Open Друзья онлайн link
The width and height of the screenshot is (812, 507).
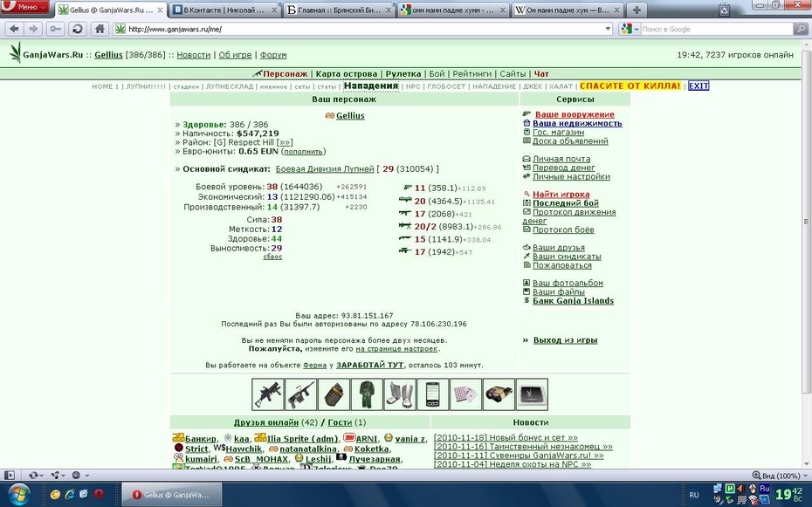click(x=265, y=422)
